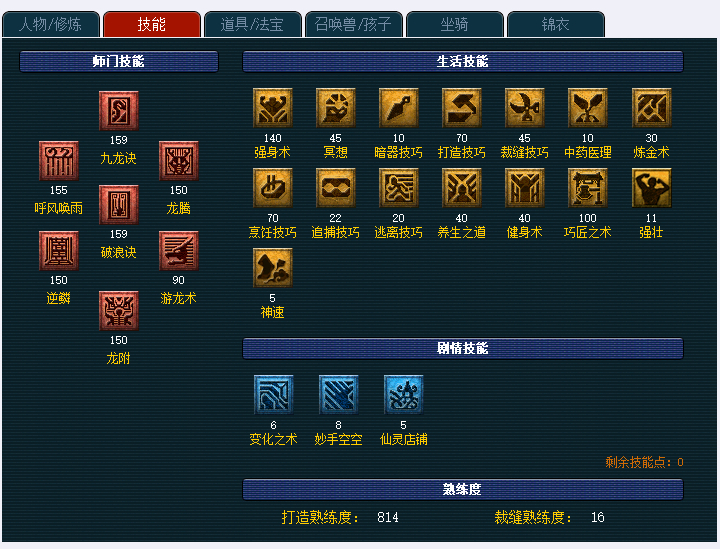Open the 道具/法宝 tab
This screenshot has width=720, height=549.
(x=253, y=24)
